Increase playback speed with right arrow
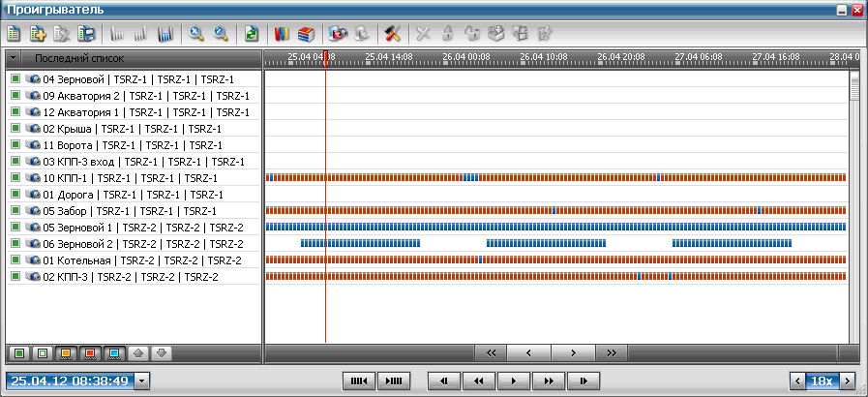Screen dimensions: 868x397 [849, 382]
